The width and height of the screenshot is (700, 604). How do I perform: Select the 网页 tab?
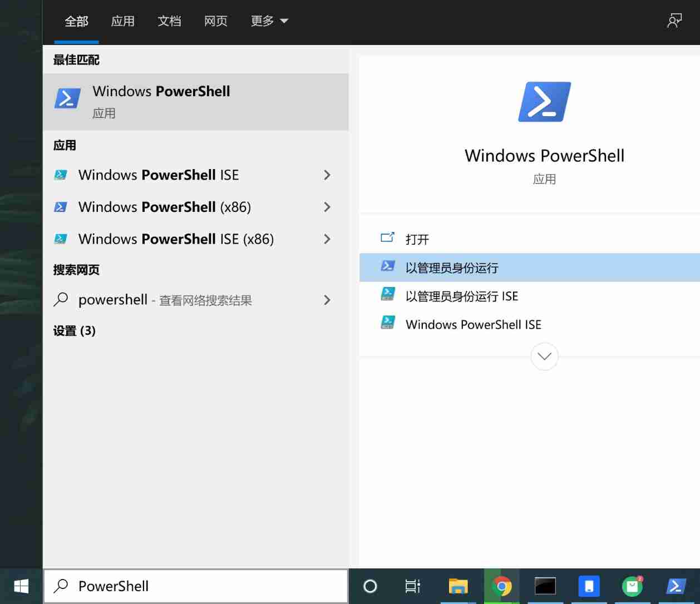(x=216, y=21)
